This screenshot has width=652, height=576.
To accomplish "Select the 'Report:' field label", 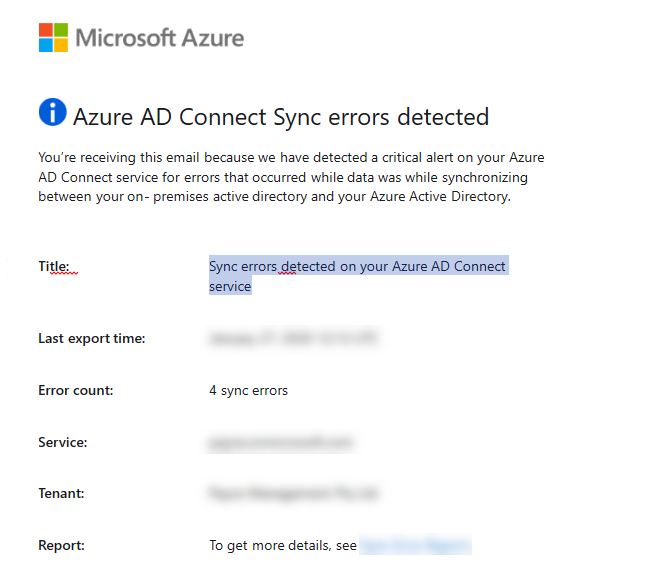I will [61, 545].
